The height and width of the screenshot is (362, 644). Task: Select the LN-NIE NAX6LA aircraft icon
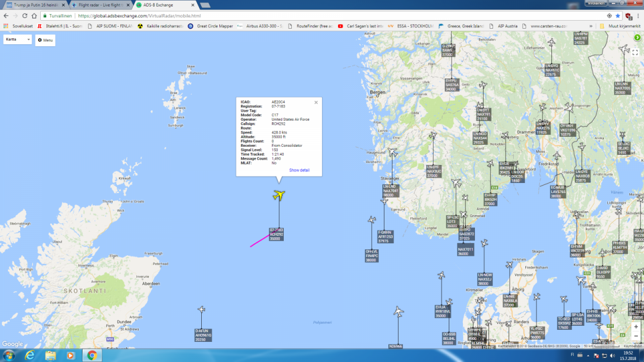coord(509,265)
